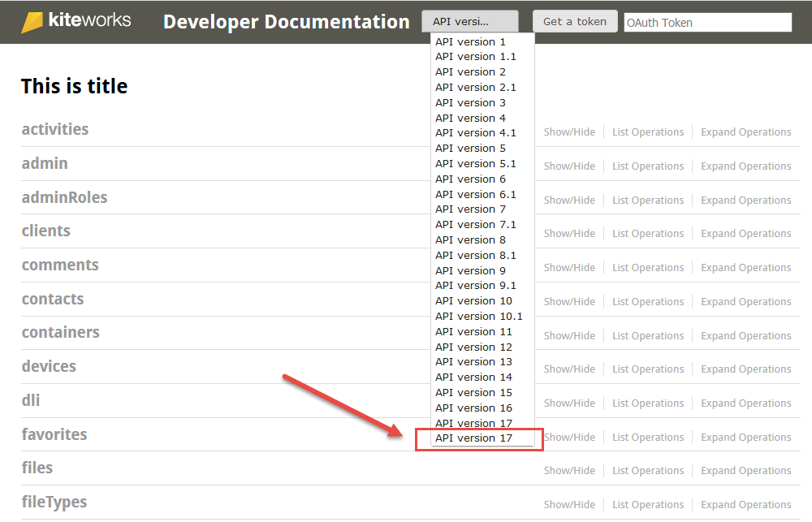The image size is (812, 522).
Task: Toggle Show/Hide for activities
Action: click(x=569, y=132)
